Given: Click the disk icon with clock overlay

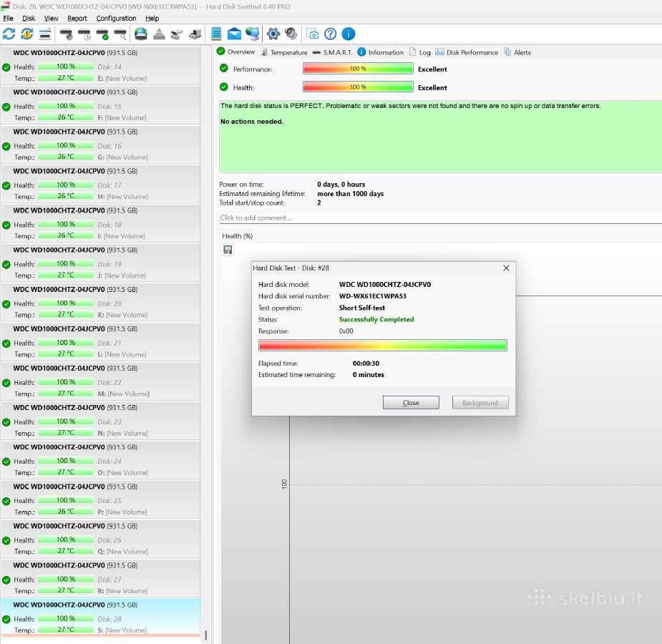Looking at the screenshot, I should coord(84,34).
